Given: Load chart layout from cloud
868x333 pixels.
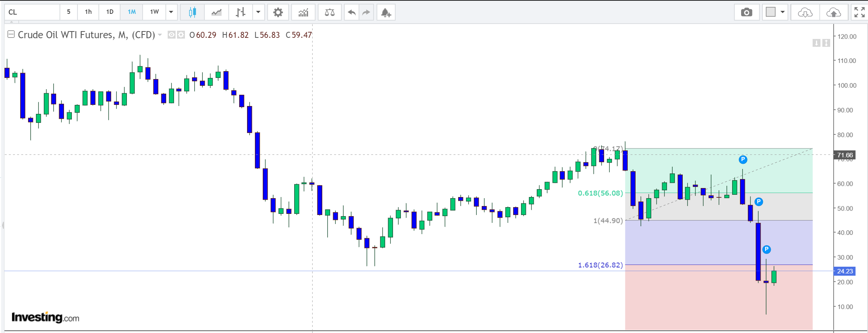Looking at the screenshot, I should (x=805, y=12).
